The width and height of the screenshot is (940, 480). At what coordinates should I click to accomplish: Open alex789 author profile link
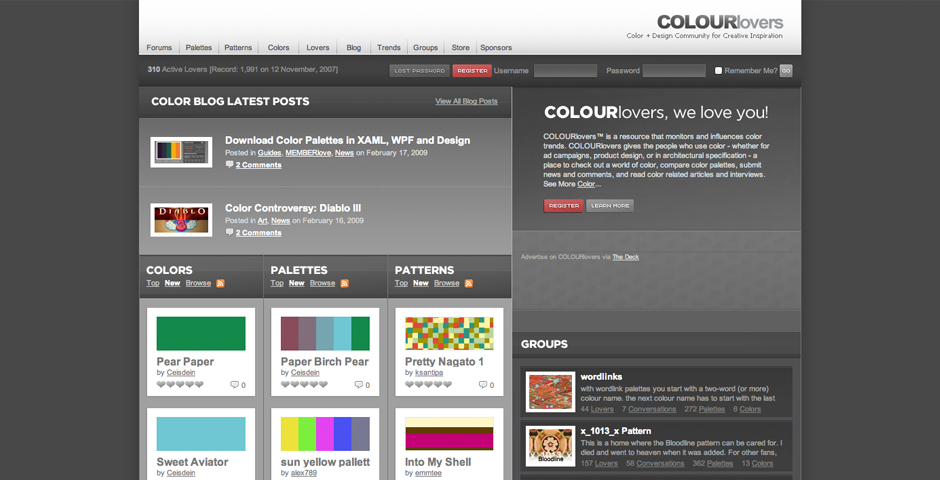pos(304,473)
